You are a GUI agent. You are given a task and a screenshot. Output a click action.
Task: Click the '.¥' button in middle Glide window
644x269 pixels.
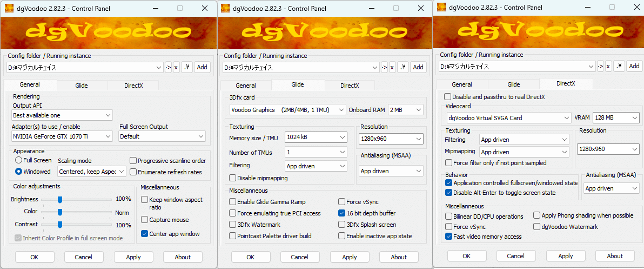[403, 68]
